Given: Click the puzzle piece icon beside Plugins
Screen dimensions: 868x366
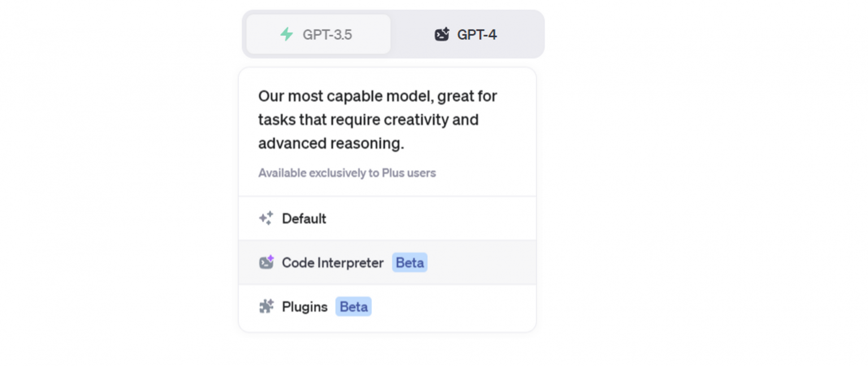Looking at the screenshot, I should tap(266, 307).
